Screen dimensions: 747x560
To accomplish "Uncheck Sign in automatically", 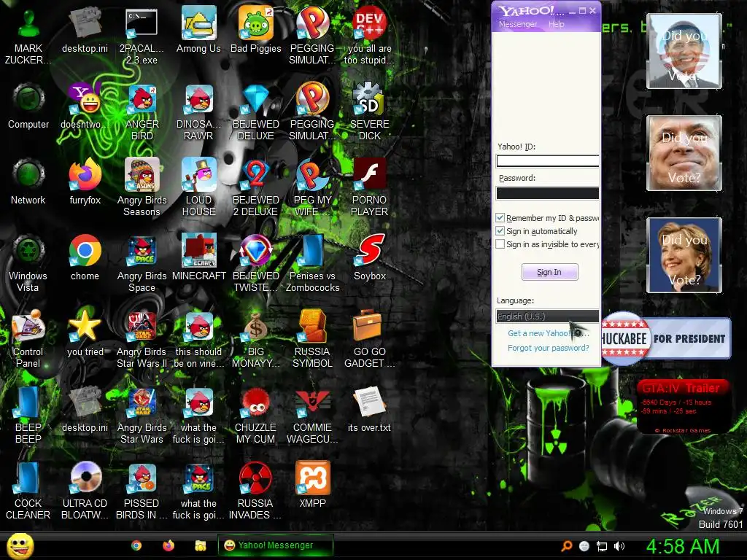I will click(500, 231).
